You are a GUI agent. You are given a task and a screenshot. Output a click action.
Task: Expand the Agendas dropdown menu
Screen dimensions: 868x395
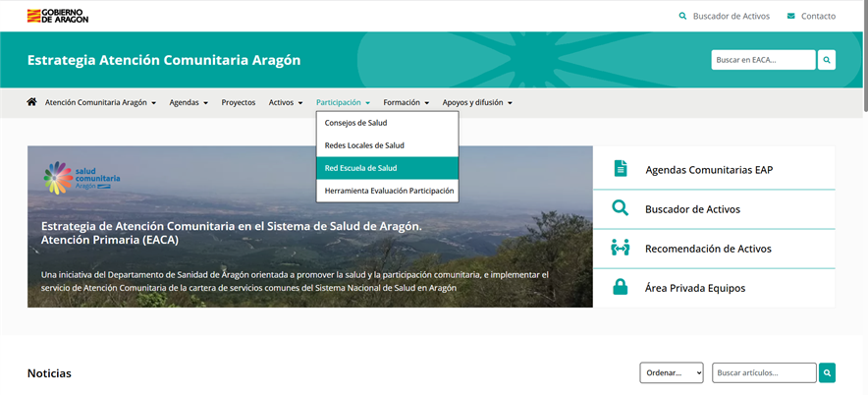pos(188,102)
